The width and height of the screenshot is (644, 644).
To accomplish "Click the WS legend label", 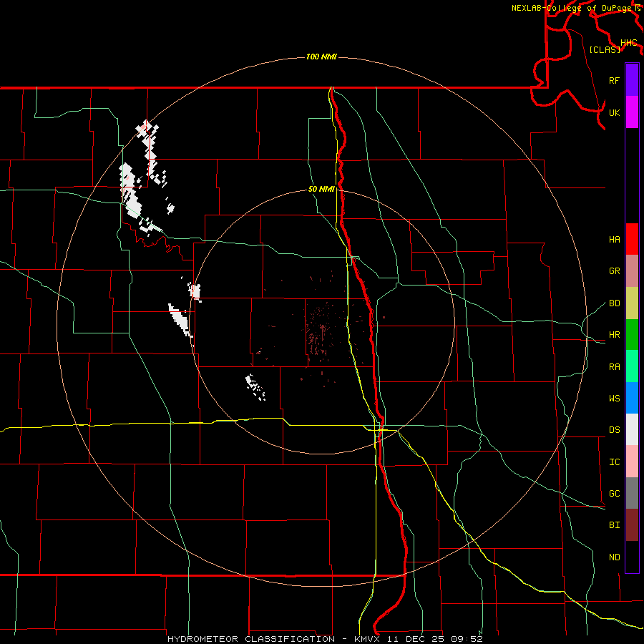I will click(x=615, y=399).
